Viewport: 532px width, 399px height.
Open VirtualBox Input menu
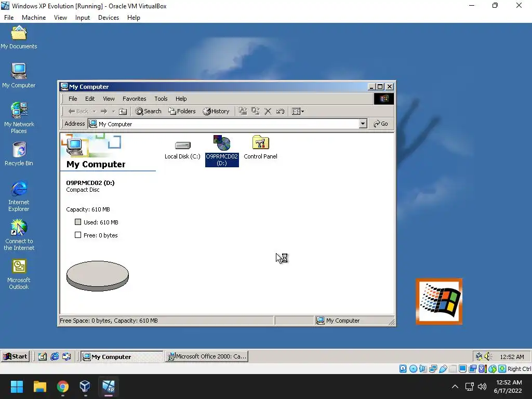click(x=83, y=18)
